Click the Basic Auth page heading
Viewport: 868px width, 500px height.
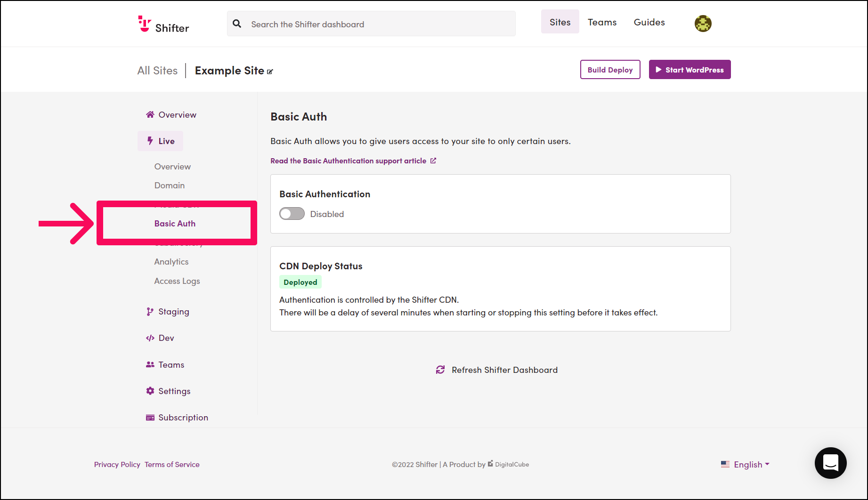(x=299, y=117)
